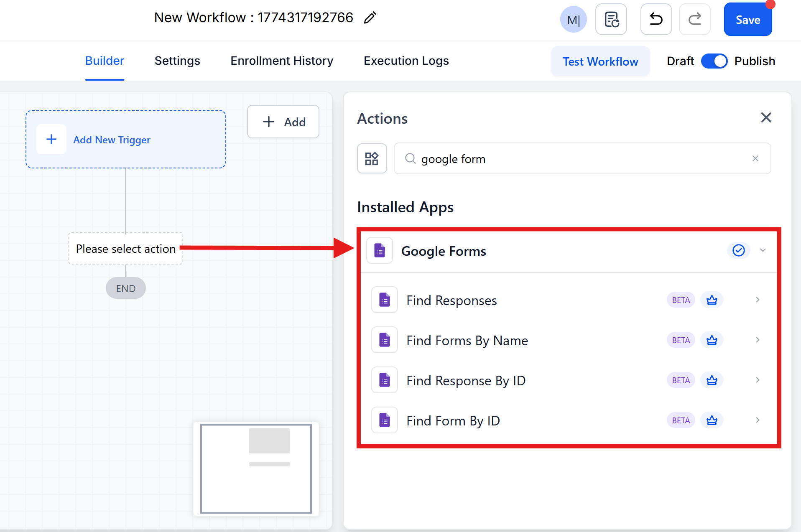Image resolution: width=801 pixels, height=532 pixels.
Task: Click the Add button on canvas
Action: pyautogui.click(x=283, y=122)
